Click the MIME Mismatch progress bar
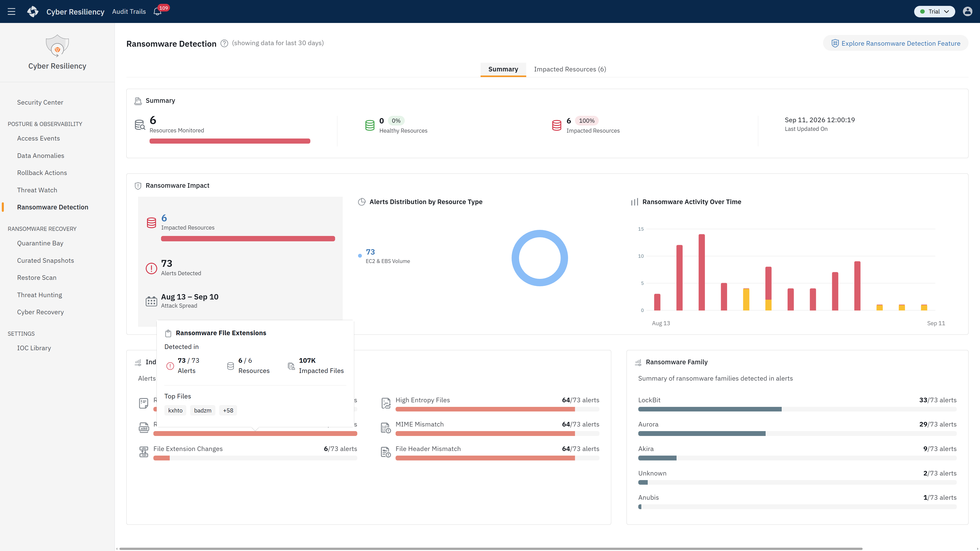The height and width of the screenshot is (551, 980). [x=497, y=433]
